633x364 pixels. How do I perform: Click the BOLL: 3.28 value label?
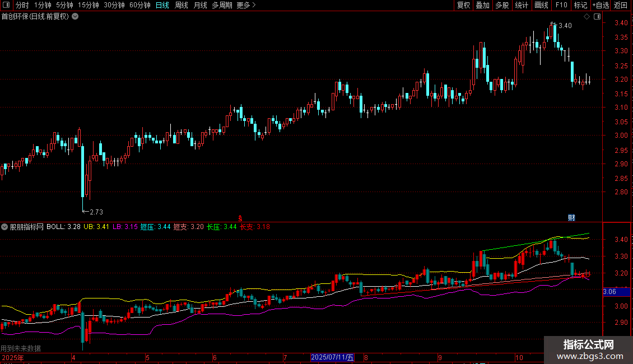(x=63, y=227)
